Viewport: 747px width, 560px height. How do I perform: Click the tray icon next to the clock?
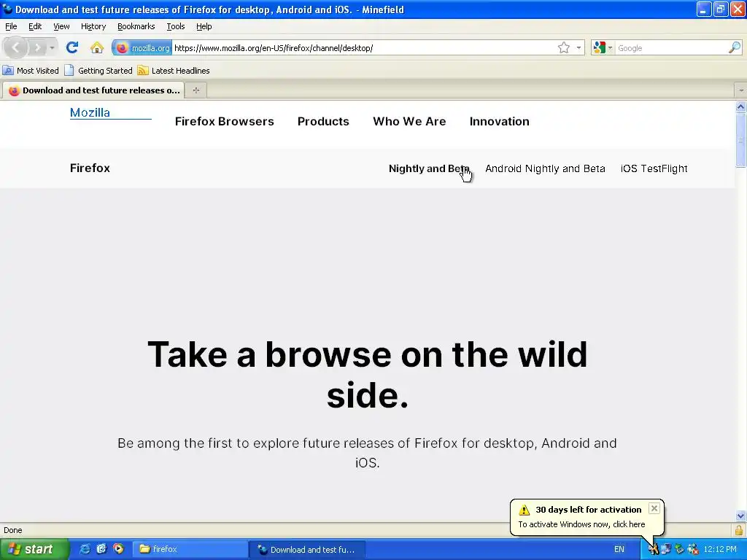pos(693,549)
